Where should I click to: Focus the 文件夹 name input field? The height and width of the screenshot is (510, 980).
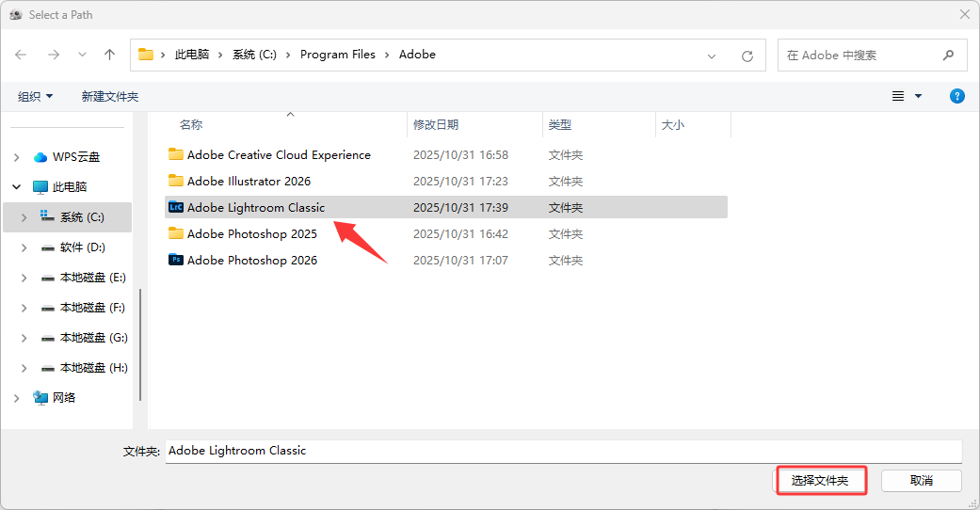click(x=563, y=452)
